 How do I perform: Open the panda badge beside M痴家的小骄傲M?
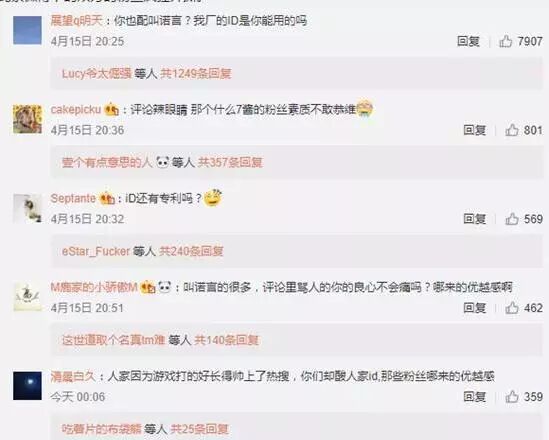[165, 287]
